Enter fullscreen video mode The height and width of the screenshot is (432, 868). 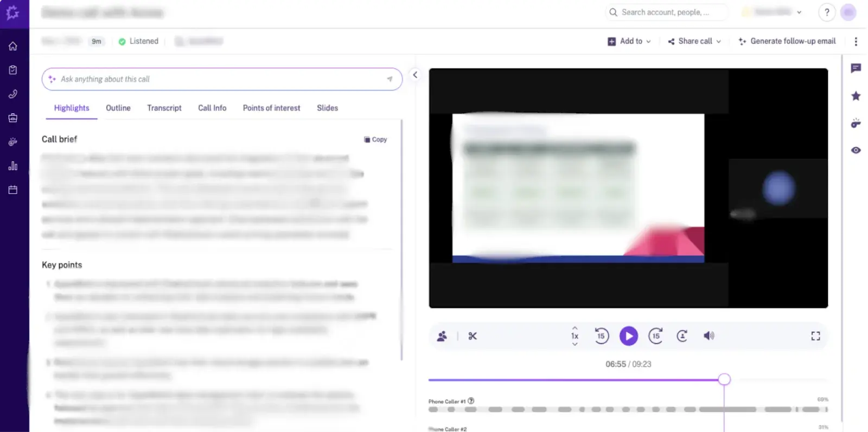(x=815, y=336)
